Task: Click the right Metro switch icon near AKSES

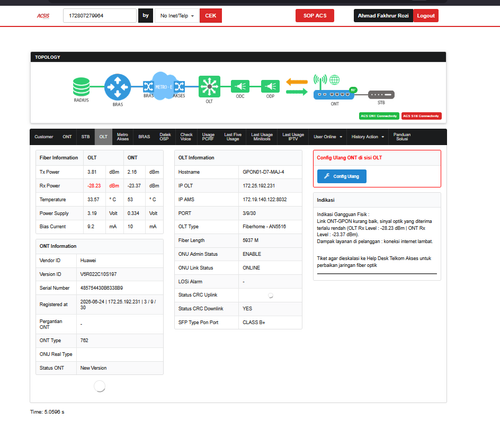Action: point(179,87)
